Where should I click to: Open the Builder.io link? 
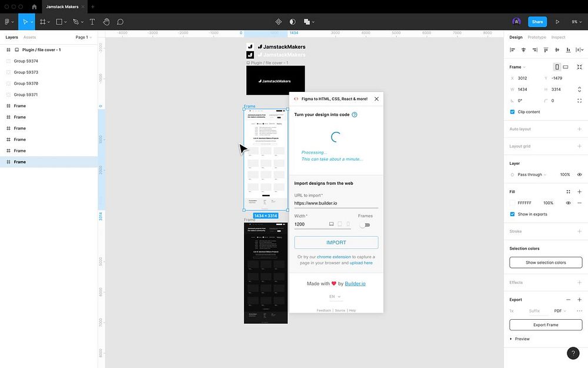[x=355, y=284]
